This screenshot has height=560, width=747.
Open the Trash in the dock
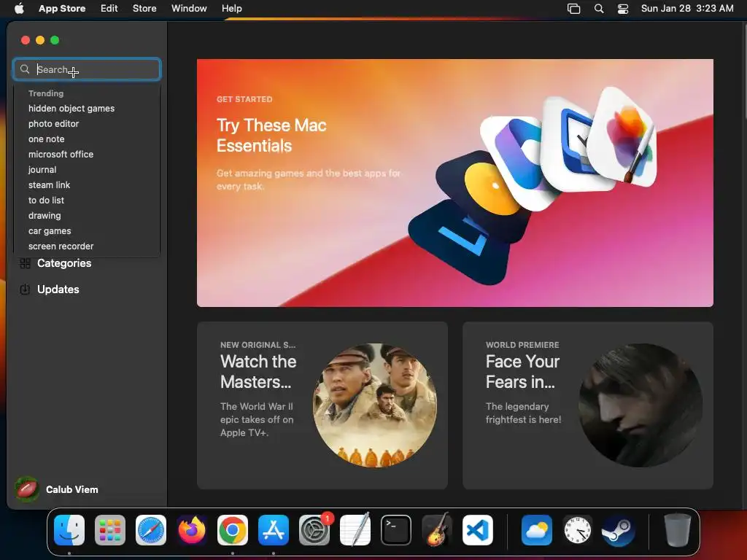coord(677,530)
